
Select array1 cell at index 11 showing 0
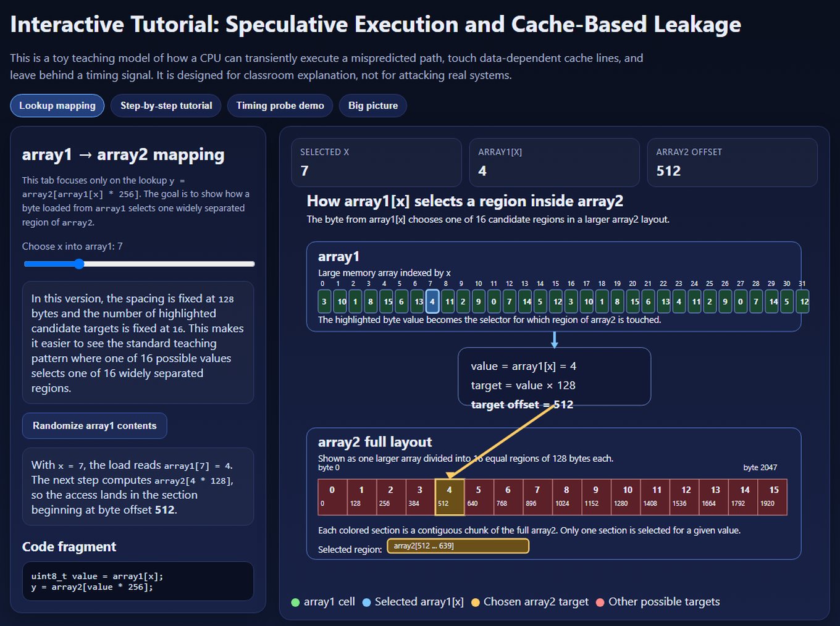click(x=493, y=301)
